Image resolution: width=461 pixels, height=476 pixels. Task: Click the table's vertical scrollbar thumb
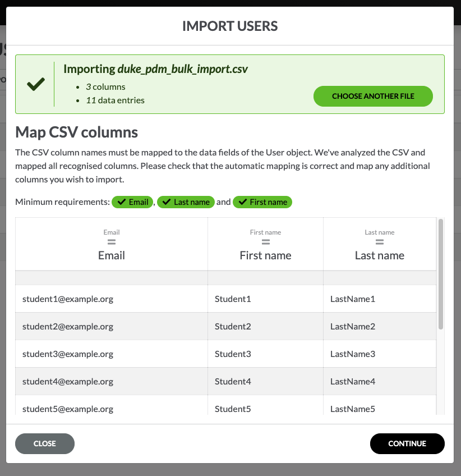[441, 274]
